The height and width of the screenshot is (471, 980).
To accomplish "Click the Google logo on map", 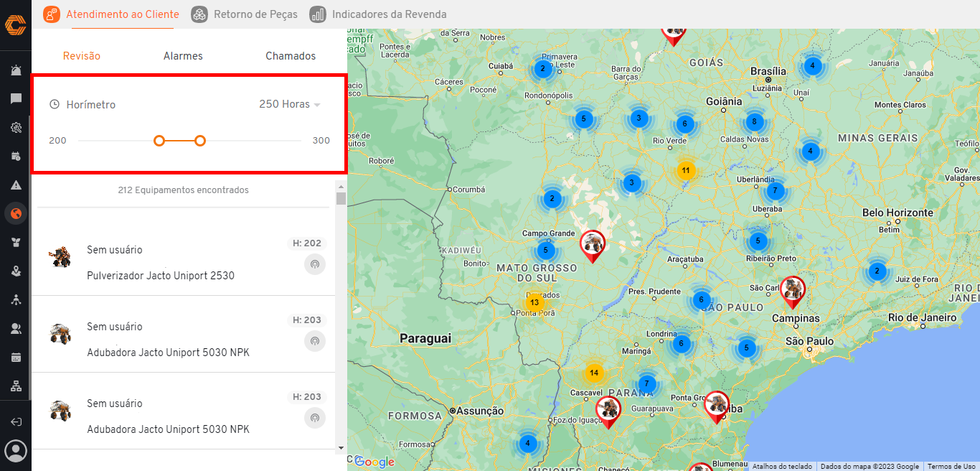I will click(374, 462).
